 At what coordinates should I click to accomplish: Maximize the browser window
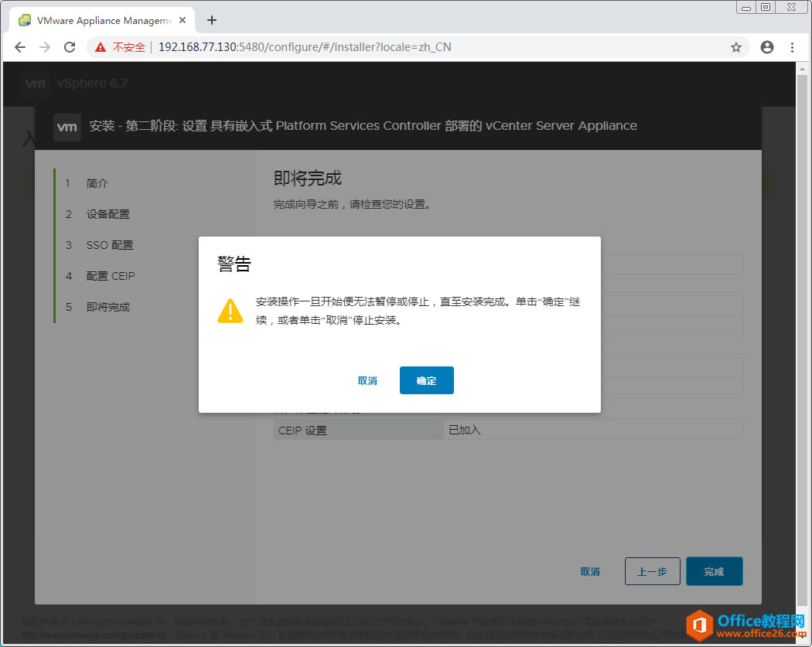tap(766, 7)
